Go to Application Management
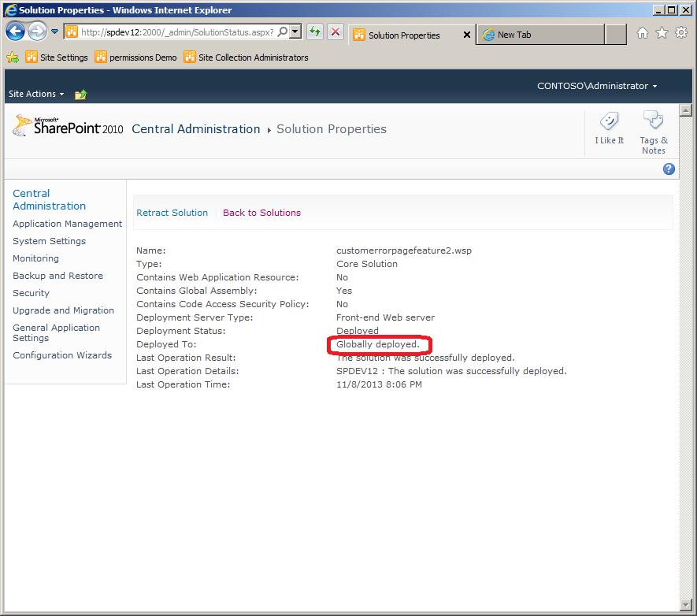The height and width of the screenshot is (616, 697). pos(67,224)
